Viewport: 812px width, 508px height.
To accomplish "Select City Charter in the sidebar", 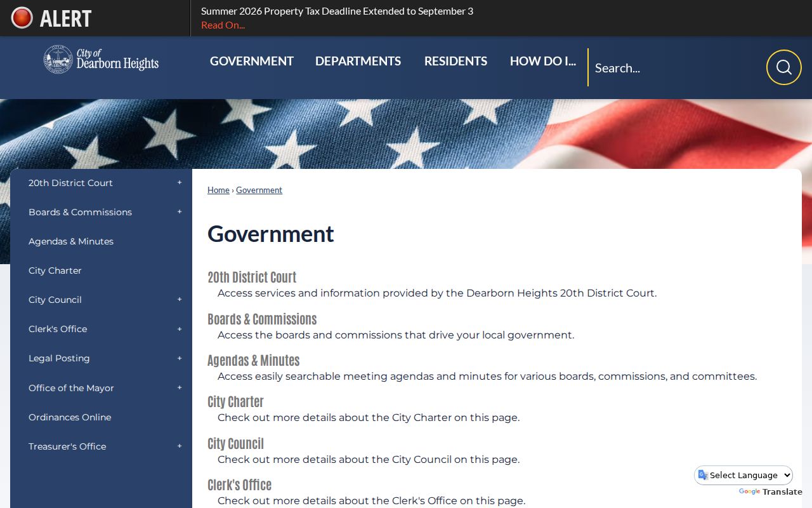I will coord(55,271).
